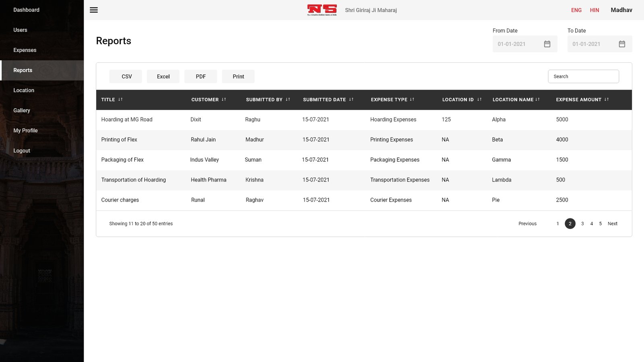Click the Print button

(238, 76)
